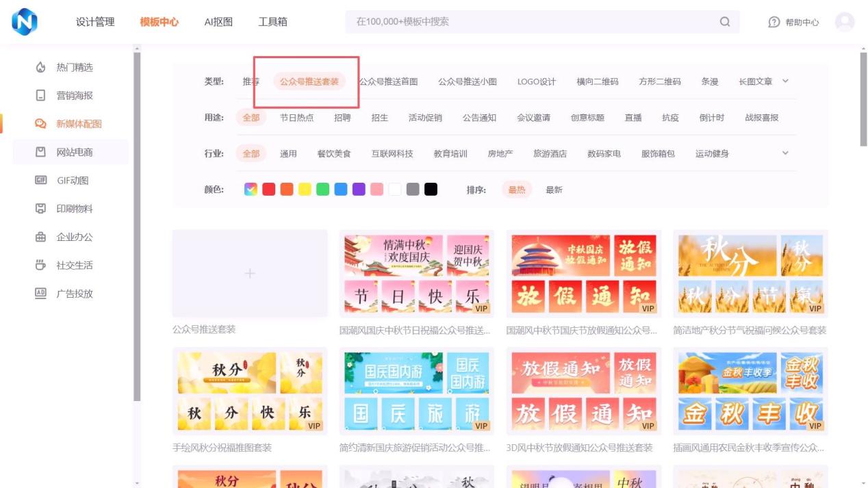868x488 pixels.
Task: Switch to the AI抠图 tab
Action: [218, 22]
